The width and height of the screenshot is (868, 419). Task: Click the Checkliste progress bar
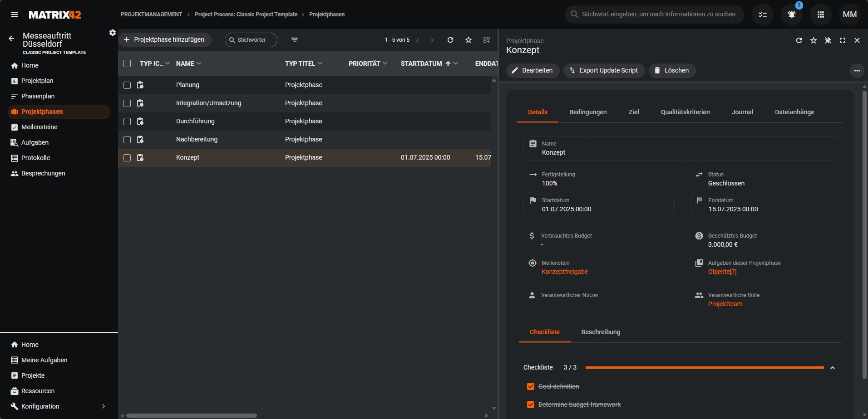point(705,367)
